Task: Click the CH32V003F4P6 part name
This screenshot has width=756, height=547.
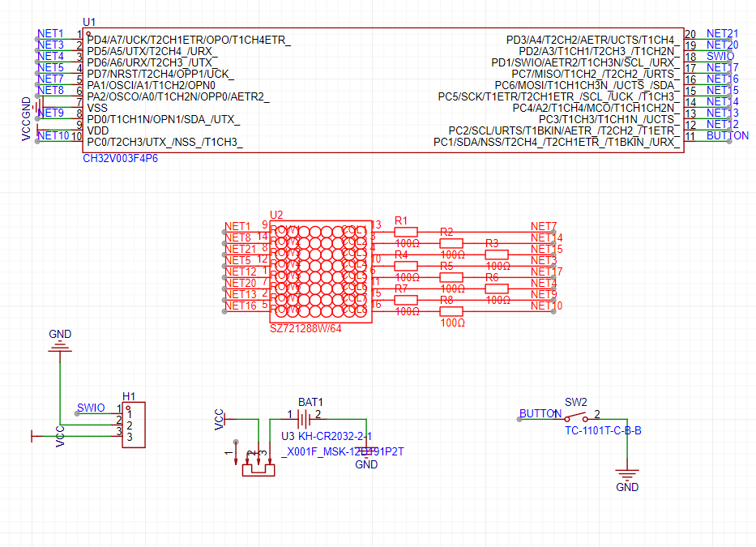Action: click(120, 158)
